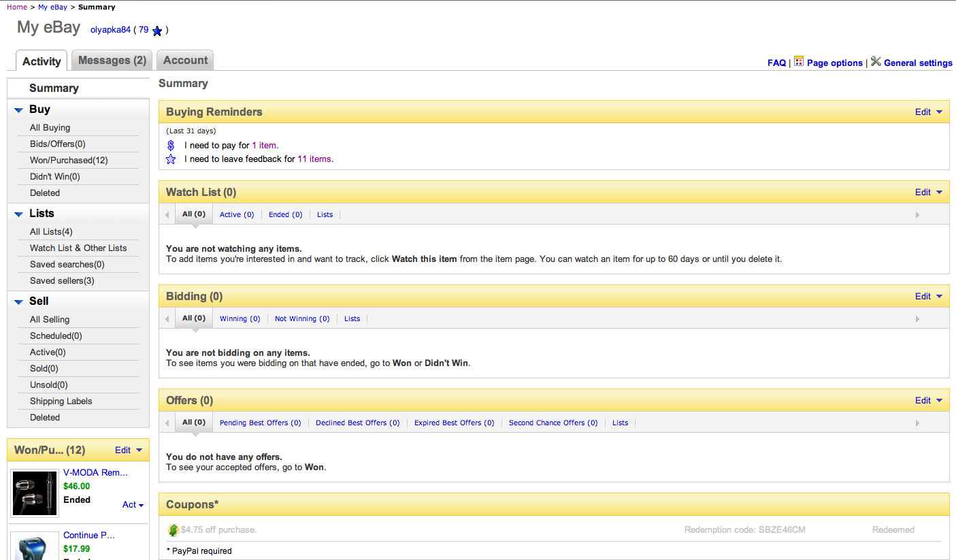Screen dimensions: 956x560
Task: Open the FAQ link
Action: pyautogui.click(x=776, y=63)
